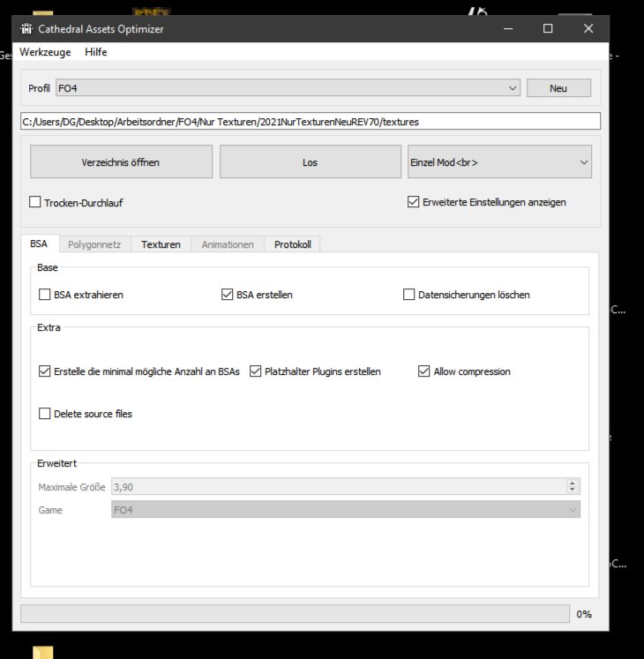Tick the Datensicherungen löschen checkbox
Viewport: 644px width, 659px height.
(409, 295)
